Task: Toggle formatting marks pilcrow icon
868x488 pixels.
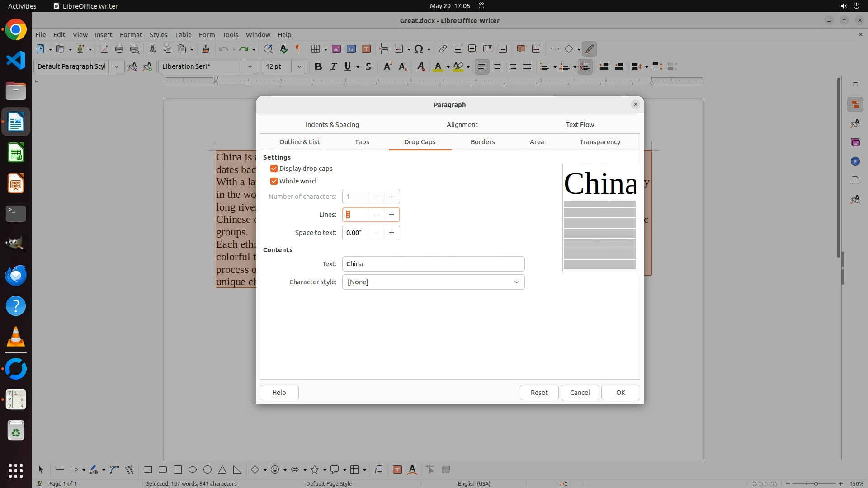Action: [x=298, y=49]
